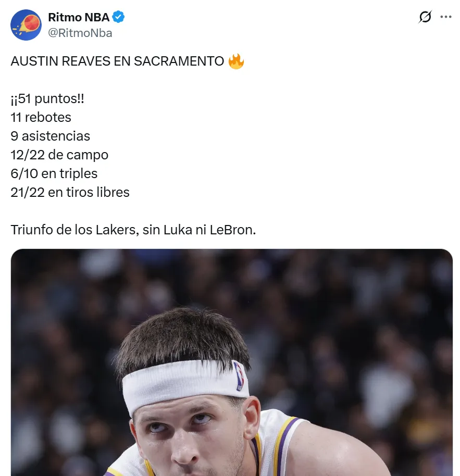Click the AUSTIN REAVES EN SACRAMENTO headline
460x476 pixels.
tap(117, 61)
